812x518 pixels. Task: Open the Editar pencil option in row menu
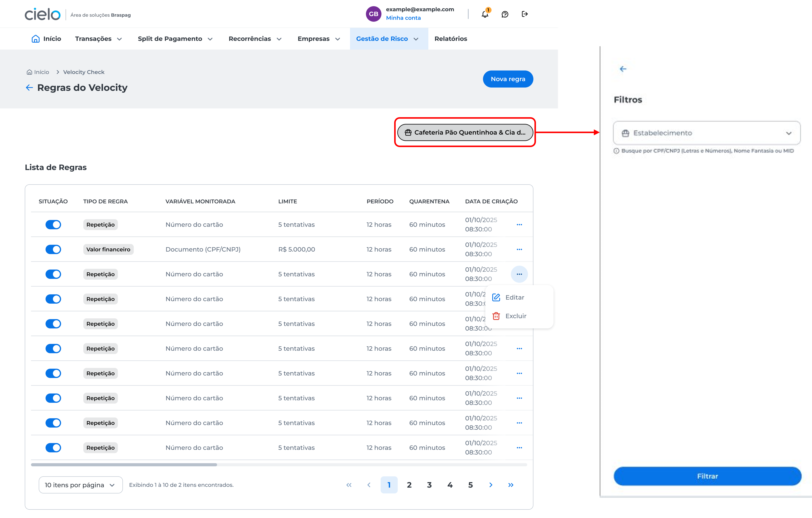click(x=509, y=297)
